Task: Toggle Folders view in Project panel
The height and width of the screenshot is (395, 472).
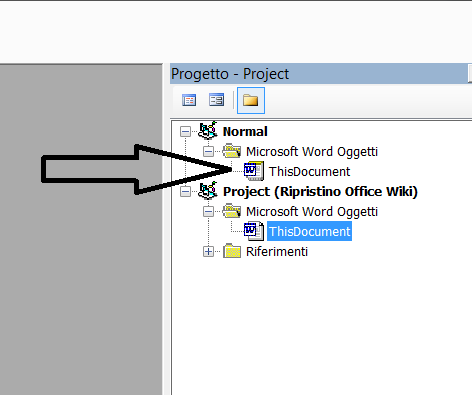Action: tap(251, 100)
